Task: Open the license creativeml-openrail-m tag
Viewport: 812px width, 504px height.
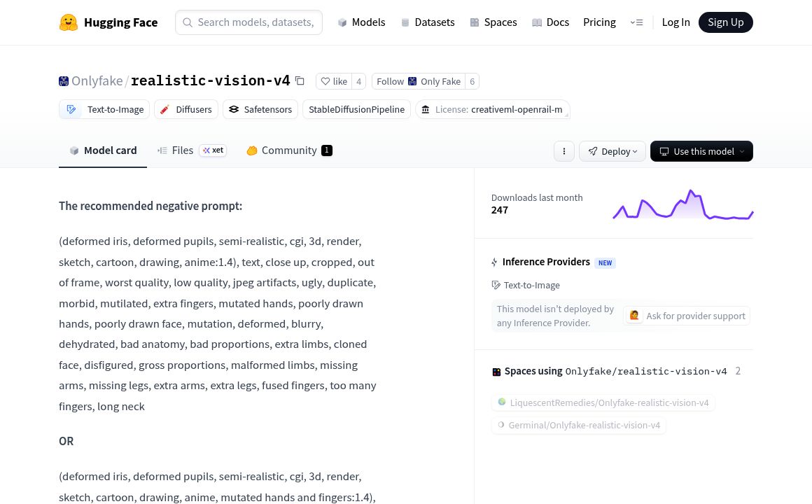Action: (492, 109)
